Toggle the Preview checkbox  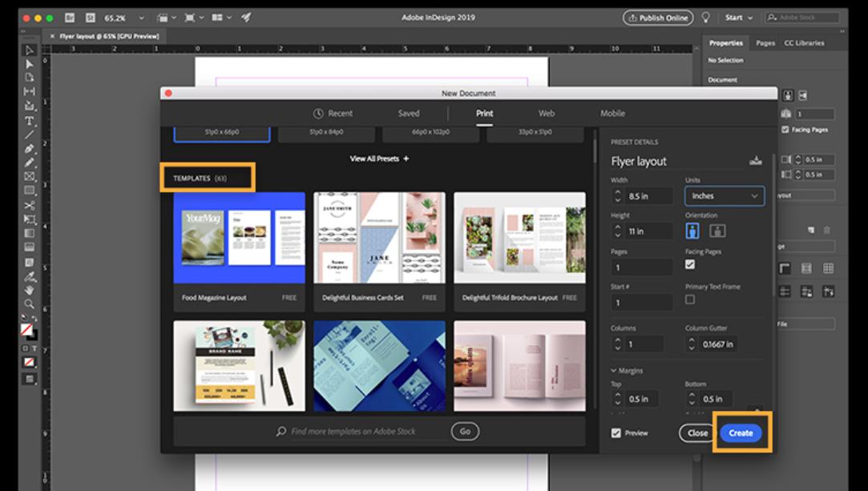coord(616,433)
